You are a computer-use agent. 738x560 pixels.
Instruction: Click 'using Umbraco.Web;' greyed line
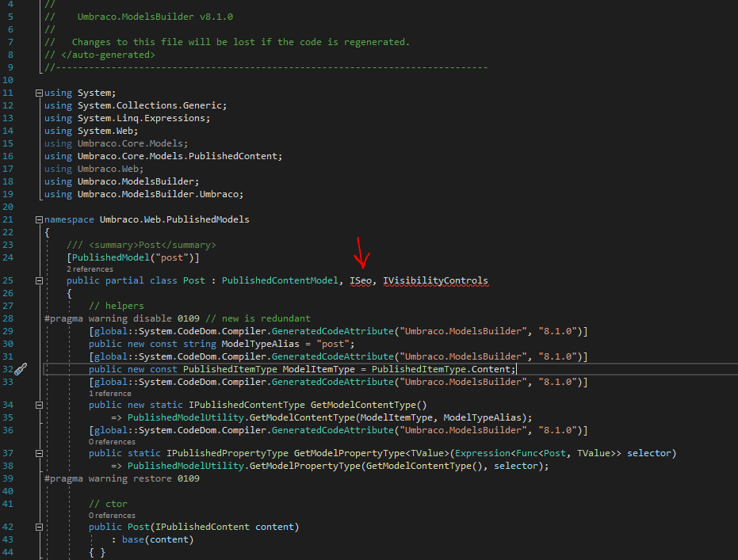pos(94,169)
